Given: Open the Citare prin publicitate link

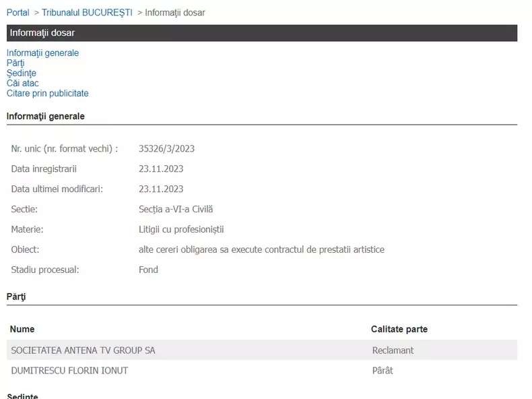Looking at the screenshot, I should pos(48,94).
